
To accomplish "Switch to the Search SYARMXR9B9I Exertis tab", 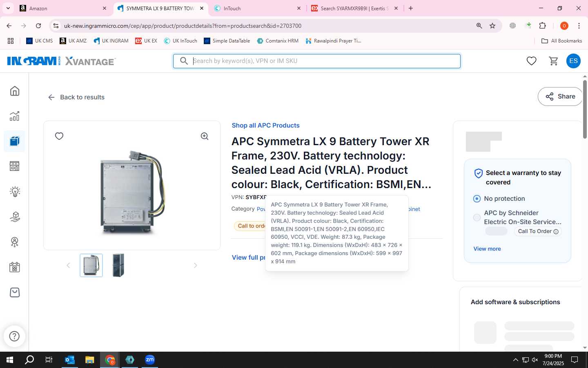I will click(354, 8).
